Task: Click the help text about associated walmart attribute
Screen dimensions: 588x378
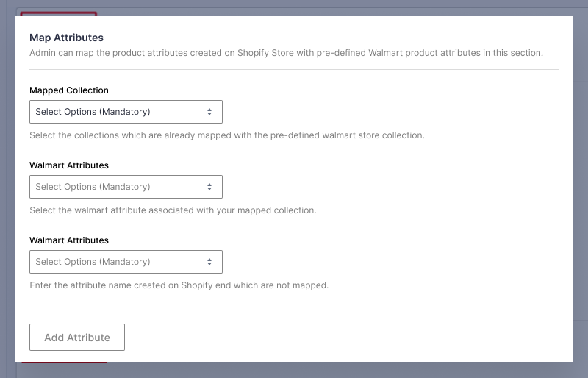Action: point(173,210)
